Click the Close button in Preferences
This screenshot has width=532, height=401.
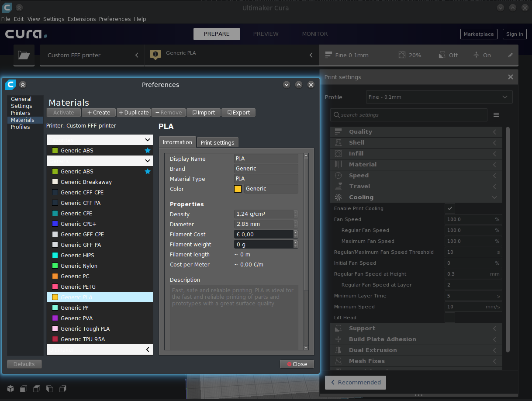297,364
